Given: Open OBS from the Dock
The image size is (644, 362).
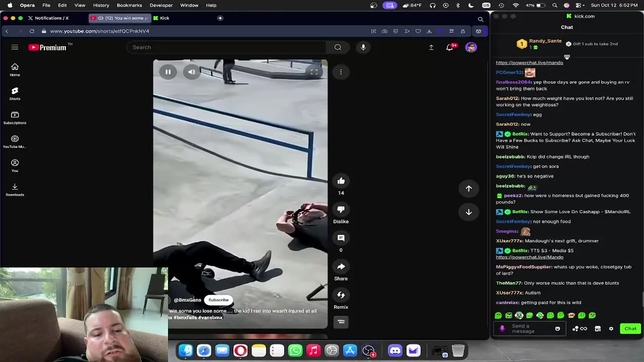Looking at the screenshot, I should click(368, 350).
